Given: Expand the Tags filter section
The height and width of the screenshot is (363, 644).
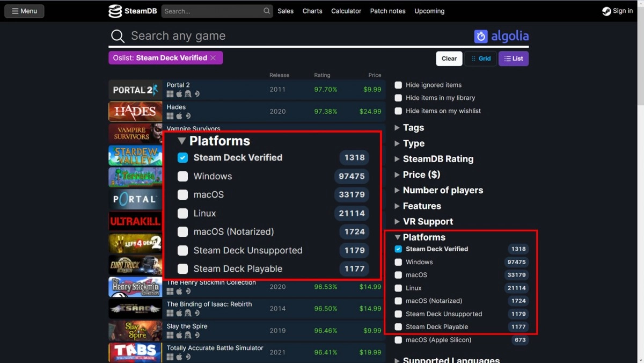Looking at the screenshot, I should [x=409, y=127].
